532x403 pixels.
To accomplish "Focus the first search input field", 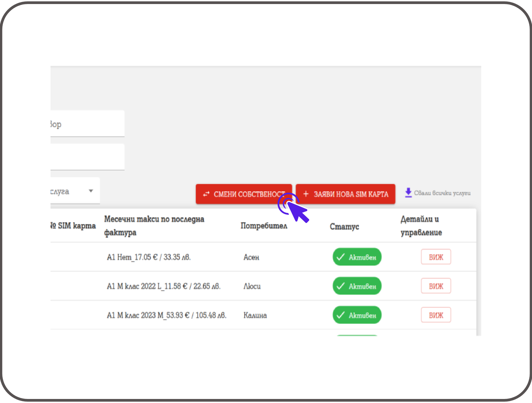I will point(87,124).
